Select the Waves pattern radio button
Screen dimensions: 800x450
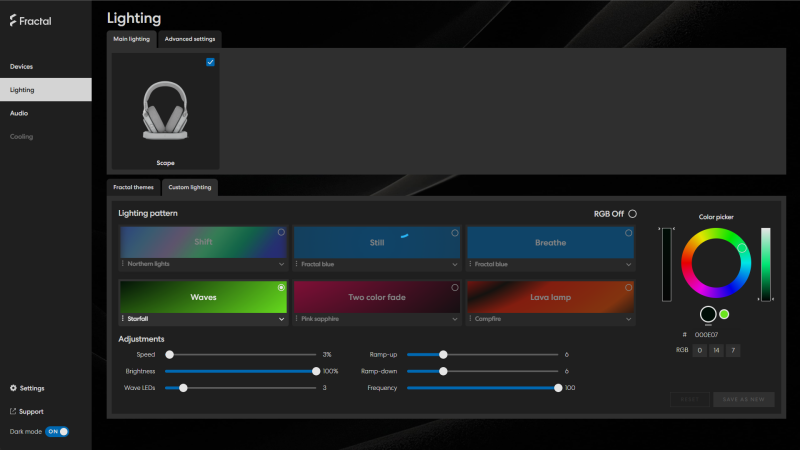(x=281, y=287)
